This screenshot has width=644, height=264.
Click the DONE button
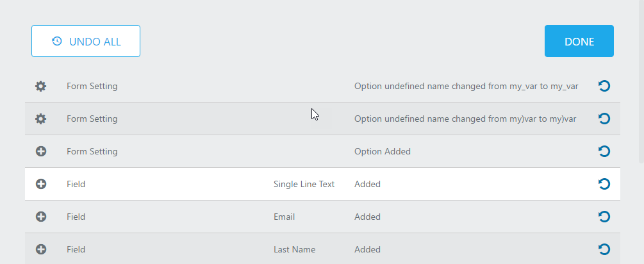click(579, 41)
